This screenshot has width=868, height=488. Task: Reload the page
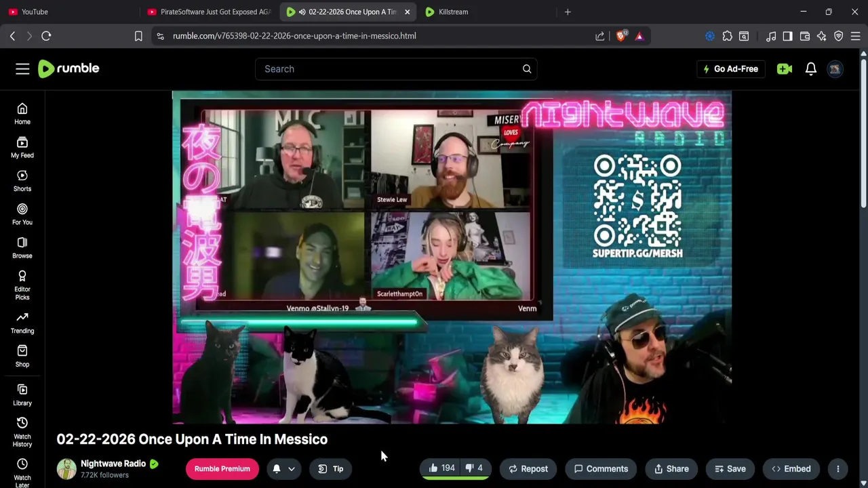[46, 36]
